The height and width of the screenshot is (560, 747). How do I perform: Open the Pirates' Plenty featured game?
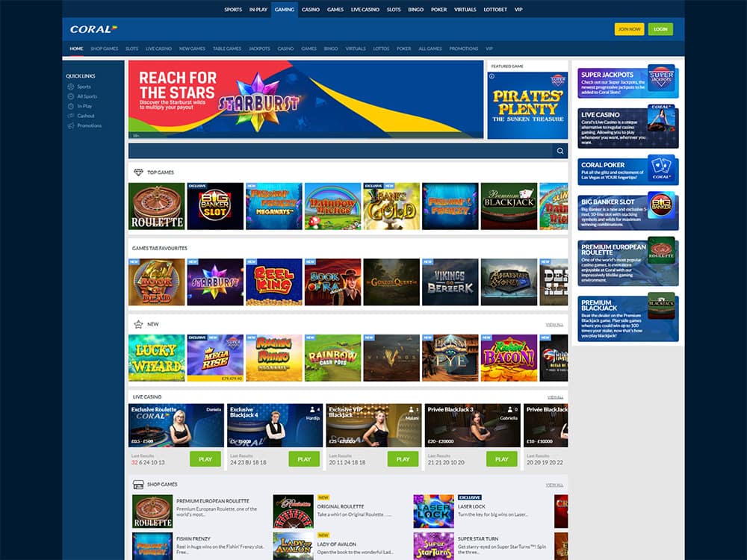point(527,105)
